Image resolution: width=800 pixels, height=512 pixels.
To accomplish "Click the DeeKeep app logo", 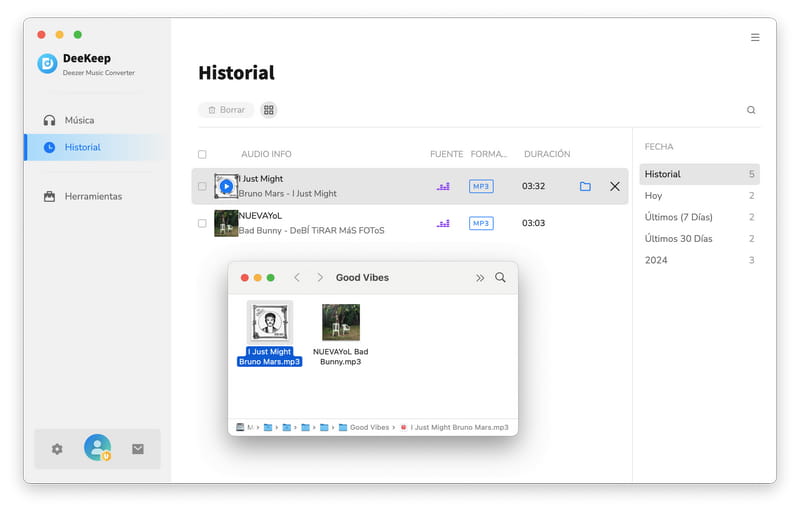I will point(47,64).
